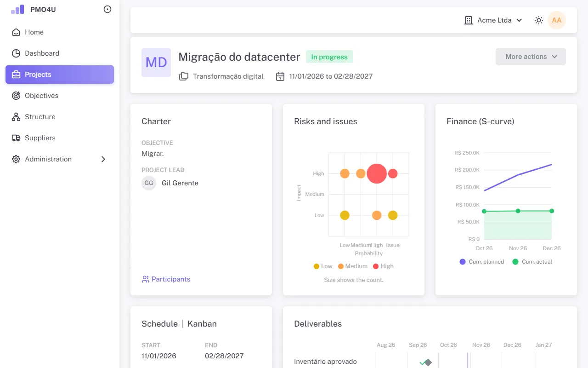588x368 pixels.
Task: Click the Suppliers truck icon
Action: pyautogui.click(x=16, y=138)
